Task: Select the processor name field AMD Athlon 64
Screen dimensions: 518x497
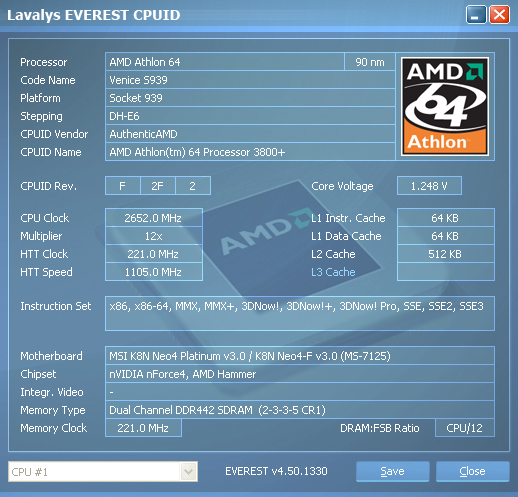Action: pos(225,62)
